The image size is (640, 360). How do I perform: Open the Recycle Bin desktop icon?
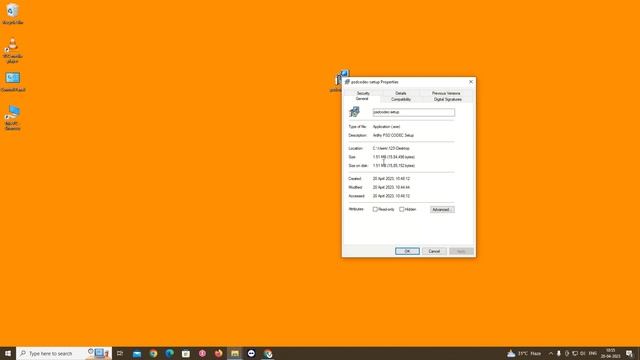(13, 14)
